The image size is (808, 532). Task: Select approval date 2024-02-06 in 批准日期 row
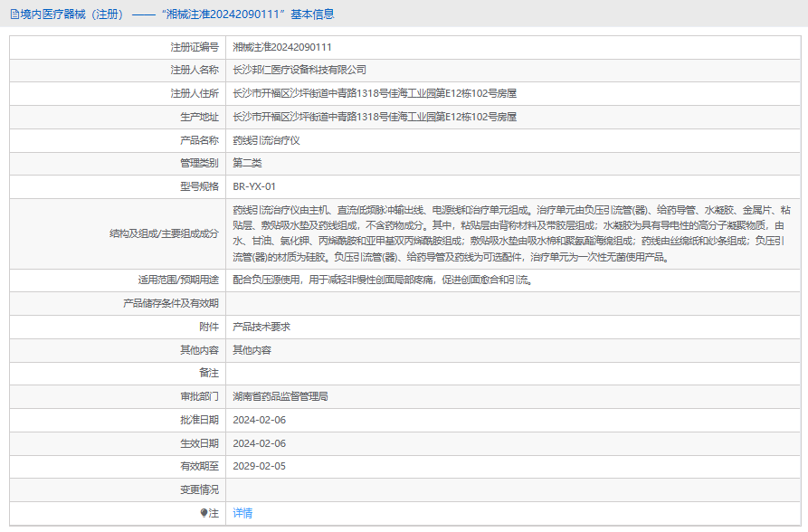pos(259,420)
